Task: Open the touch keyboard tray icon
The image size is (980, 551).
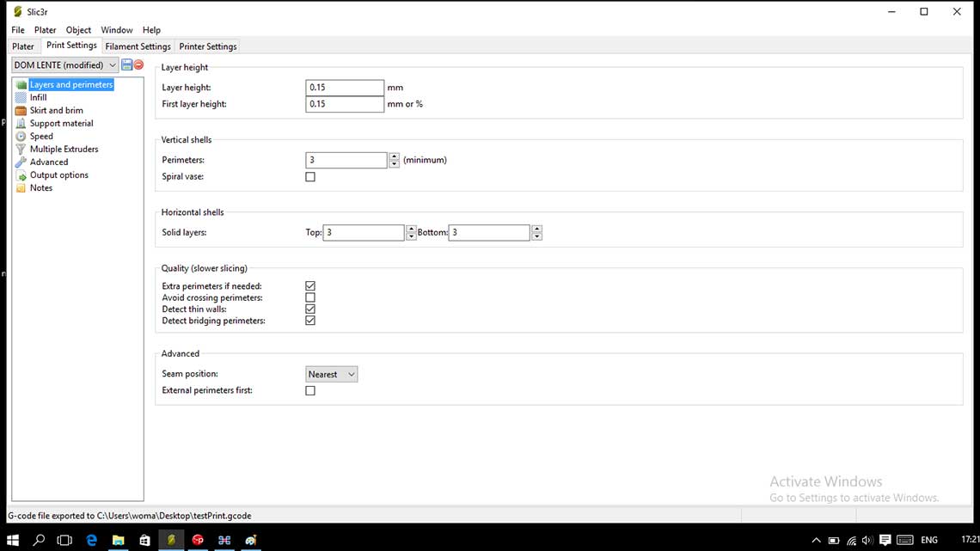Action: coord(905,541)
